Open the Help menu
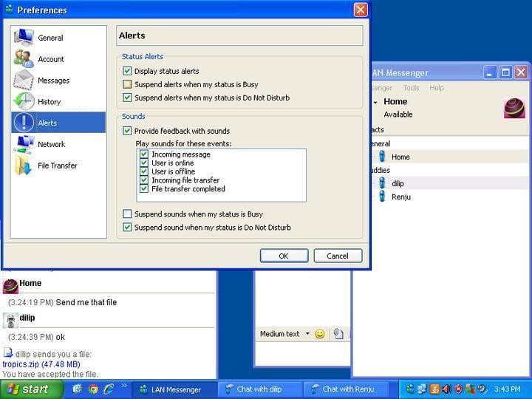 [x=437, y=88]
